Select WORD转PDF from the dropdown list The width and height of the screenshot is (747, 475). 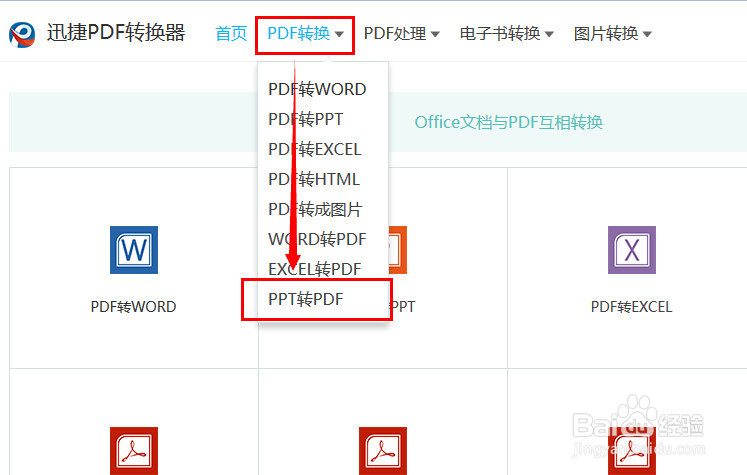click(x=317, y=239)
